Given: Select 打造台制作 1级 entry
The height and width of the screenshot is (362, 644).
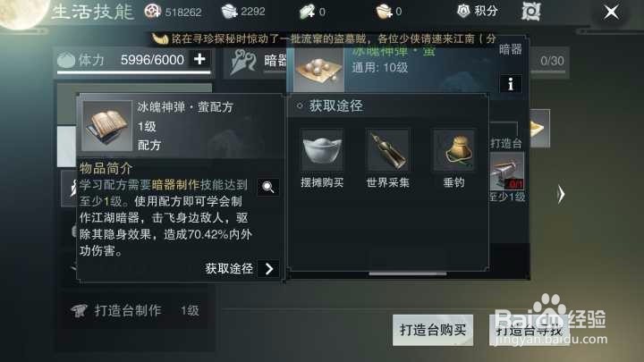Looking at the screenshot, I should [x=134, y=310].
